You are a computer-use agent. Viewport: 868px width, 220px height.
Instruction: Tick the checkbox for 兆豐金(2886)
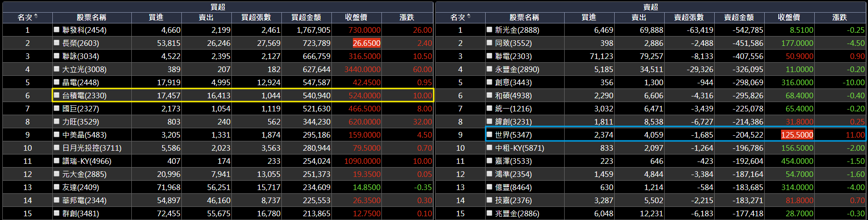pyautogui.click(x=489, y=213)
